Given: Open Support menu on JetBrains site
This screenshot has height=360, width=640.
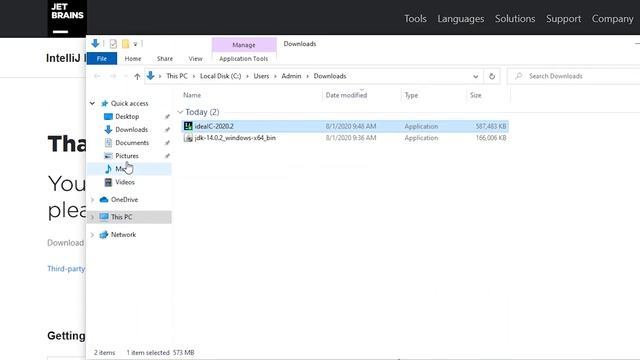Looking at the screenshot, I should (x=563, y=19).
